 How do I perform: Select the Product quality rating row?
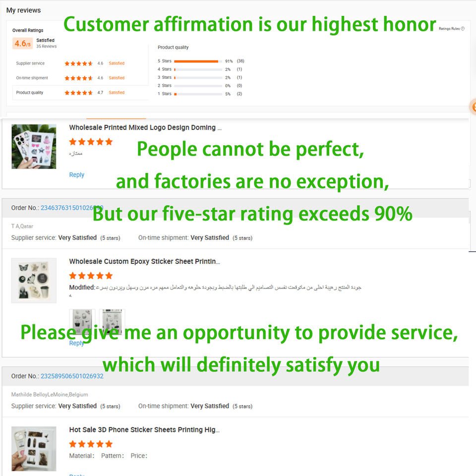[79, 93]
